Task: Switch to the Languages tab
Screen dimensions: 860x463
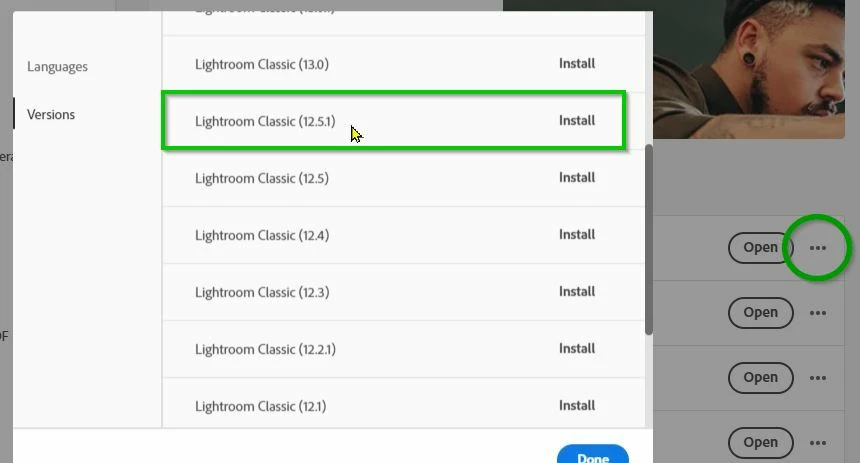Action: 58,66
